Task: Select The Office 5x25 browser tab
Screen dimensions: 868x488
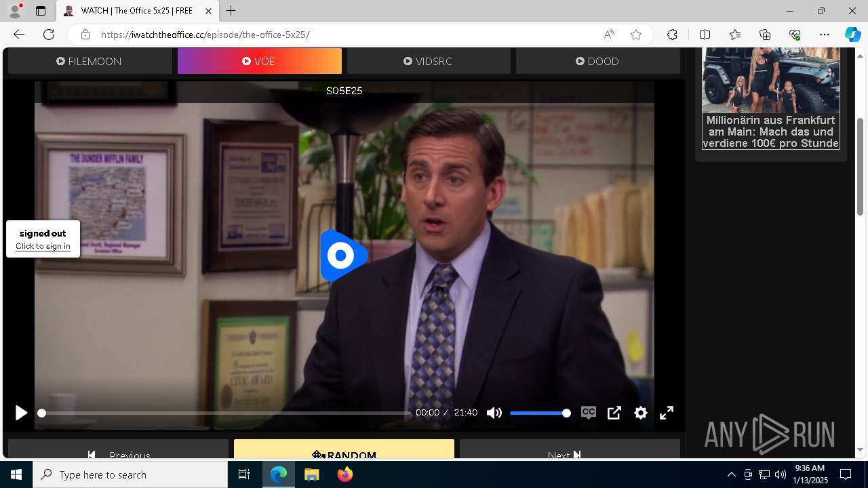Action: point(137,11)
